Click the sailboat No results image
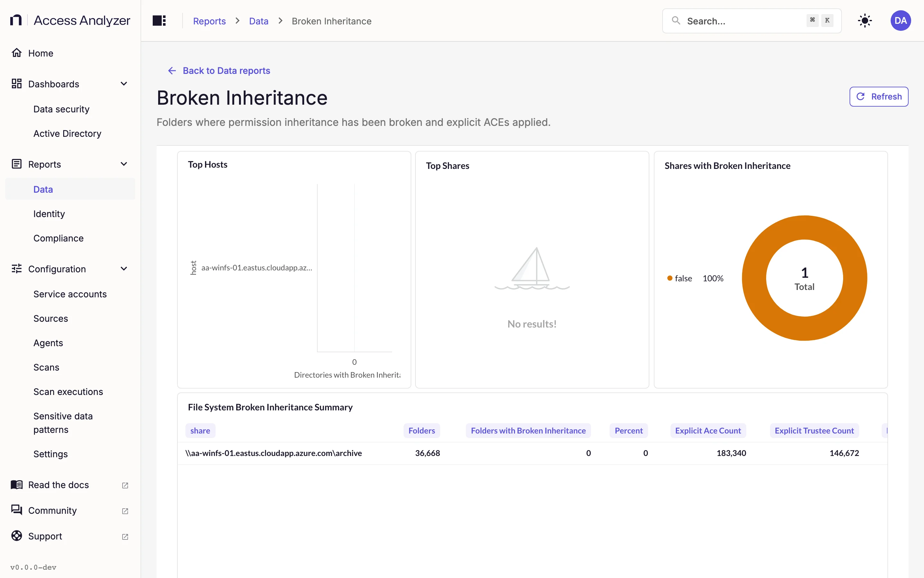This screenshot has height=578, width=924. click(532, 268)
